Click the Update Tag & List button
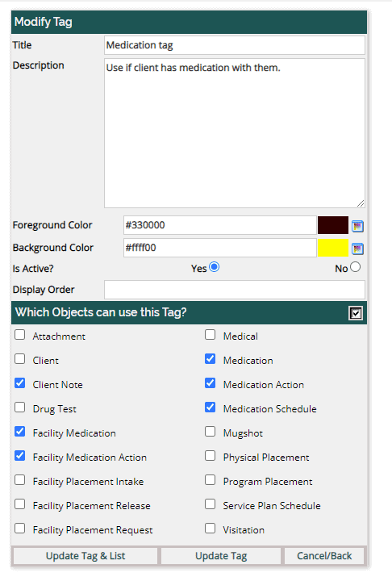This screenshot has width=392, height=581. [x=85, y=556]
